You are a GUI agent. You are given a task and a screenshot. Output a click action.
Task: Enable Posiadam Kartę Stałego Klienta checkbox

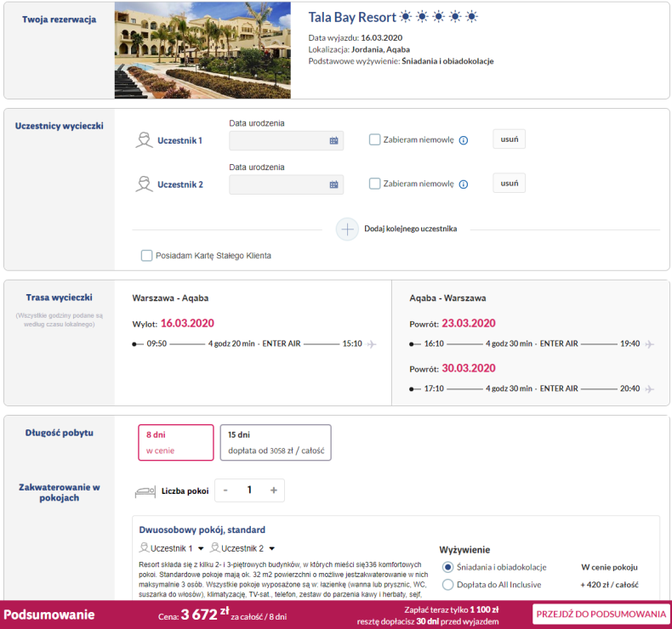(147, 255)
